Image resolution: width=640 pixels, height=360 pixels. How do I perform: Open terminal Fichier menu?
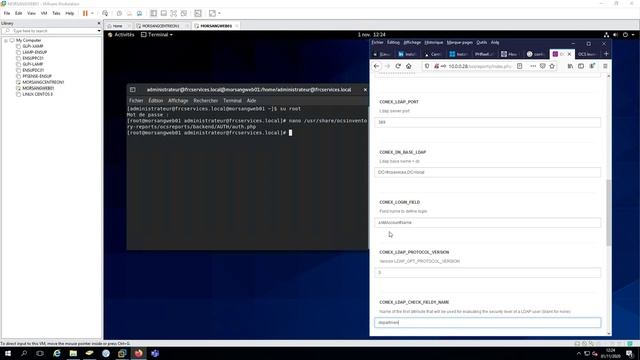pyautogui.click(x=136, y=100)
